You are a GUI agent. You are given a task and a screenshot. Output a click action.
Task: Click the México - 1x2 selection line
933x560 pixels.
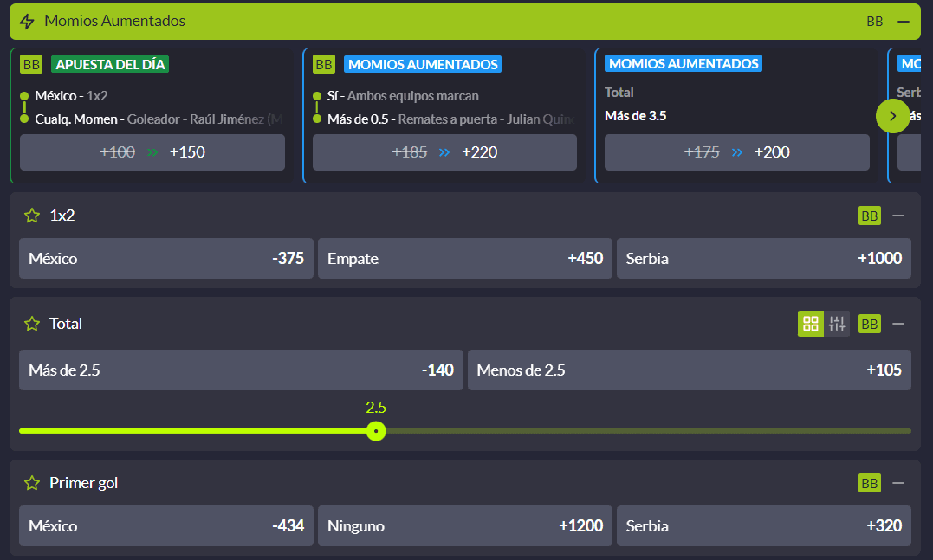71,96
